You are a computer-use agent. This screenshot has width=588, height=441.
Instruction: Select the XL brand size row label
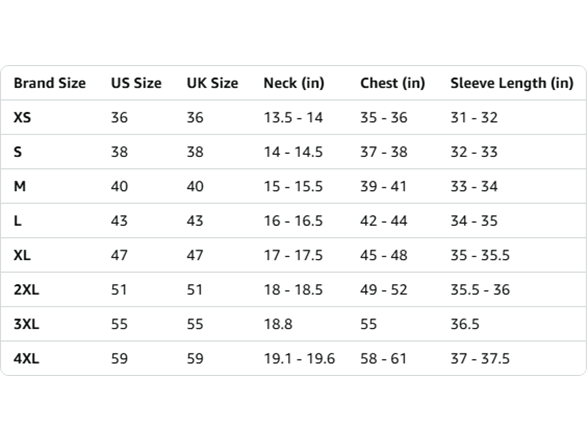[22, 255]
